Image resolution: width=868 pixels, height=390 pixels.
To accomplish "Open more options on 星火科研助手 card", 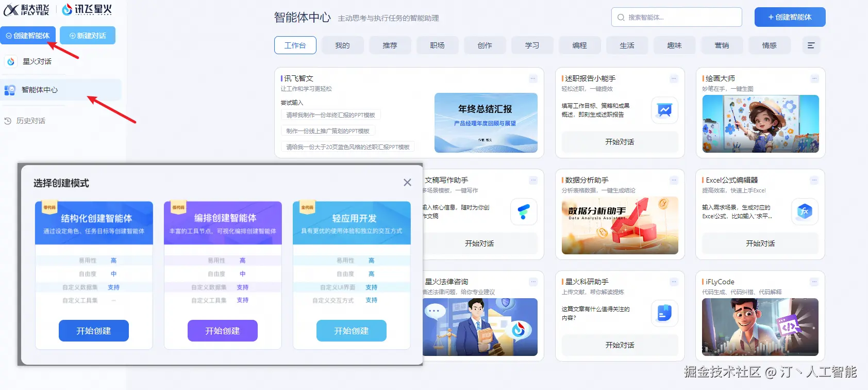I will [x=674, y=282].
